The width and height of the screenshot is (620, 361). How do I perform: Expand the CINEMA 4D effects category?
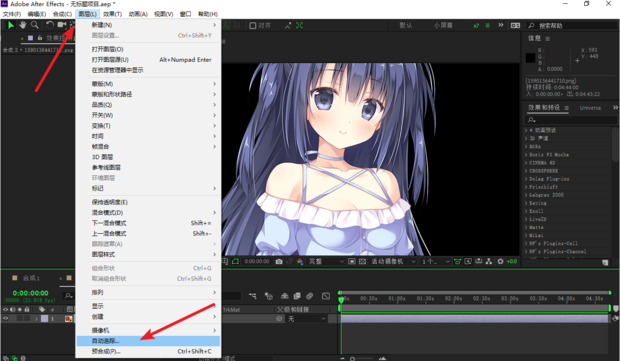(x=526, y=163)
